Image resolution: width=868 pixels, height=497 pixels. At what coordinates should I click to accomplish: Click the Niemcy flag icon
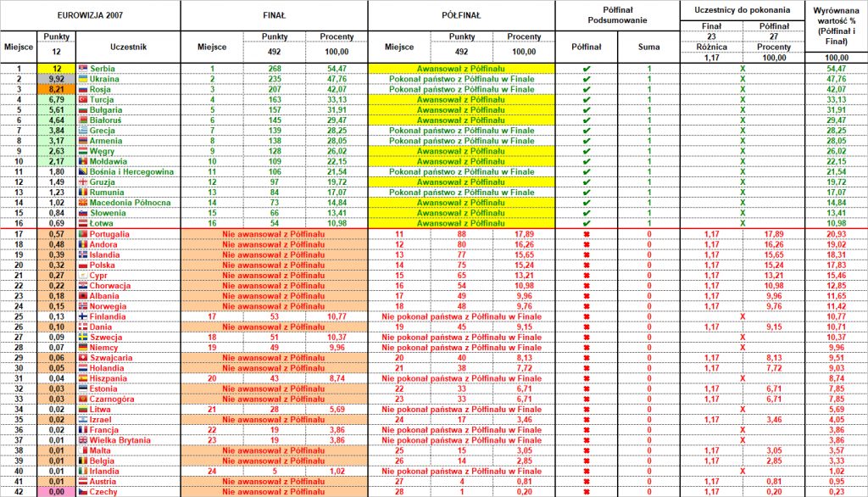[x=83, y=348]
